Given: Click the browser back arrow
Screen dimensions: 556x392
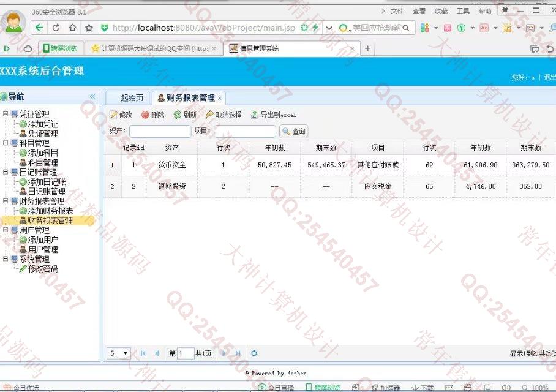Looking at the screenshot, I should coord(39,28).
